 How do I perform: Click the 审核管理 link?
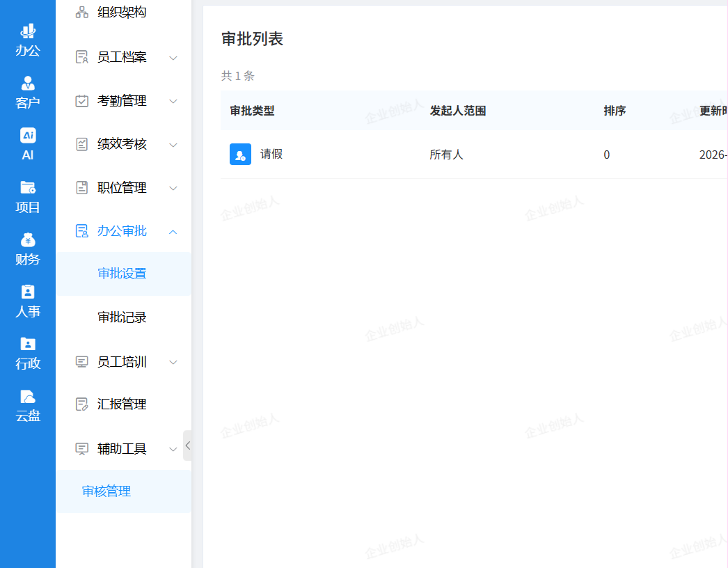[106, 491]
